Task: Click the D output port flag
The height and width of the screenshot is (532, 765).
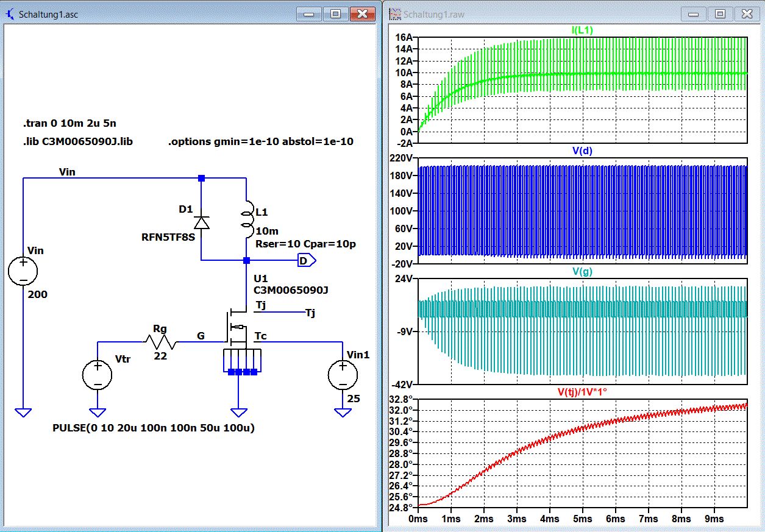Action: [x=307, y=261]
